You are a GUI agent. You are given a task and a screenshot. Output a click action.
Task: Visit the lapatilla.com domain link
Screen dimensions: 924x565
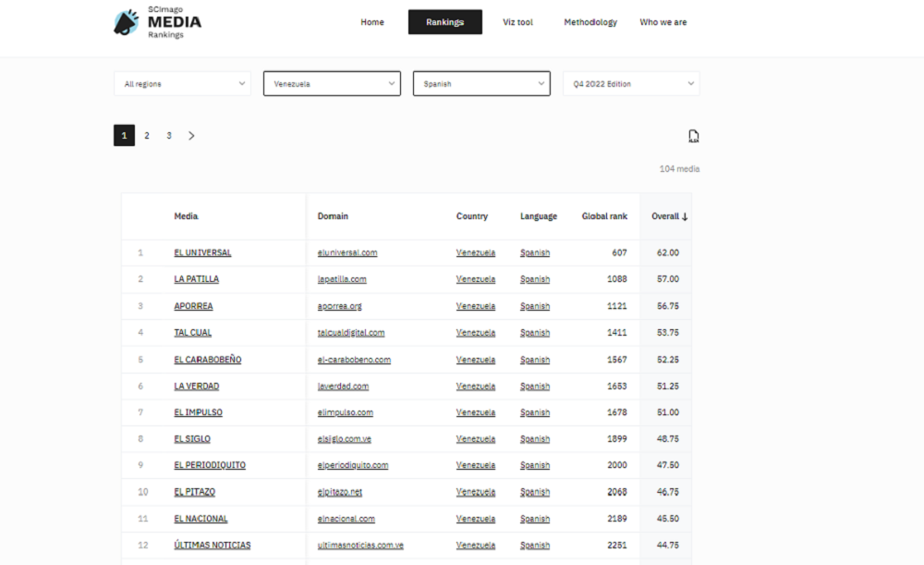(342, 279)
